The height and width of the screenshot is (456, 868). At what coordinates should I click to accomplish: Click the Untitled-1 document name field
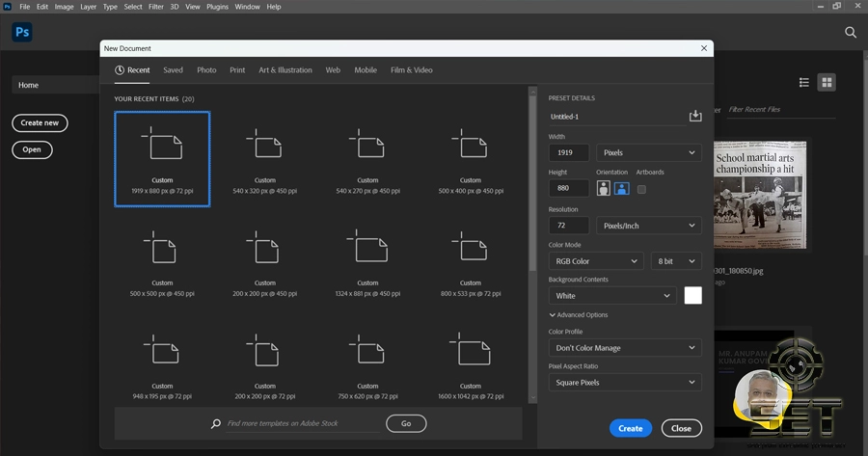coord(616,117)
